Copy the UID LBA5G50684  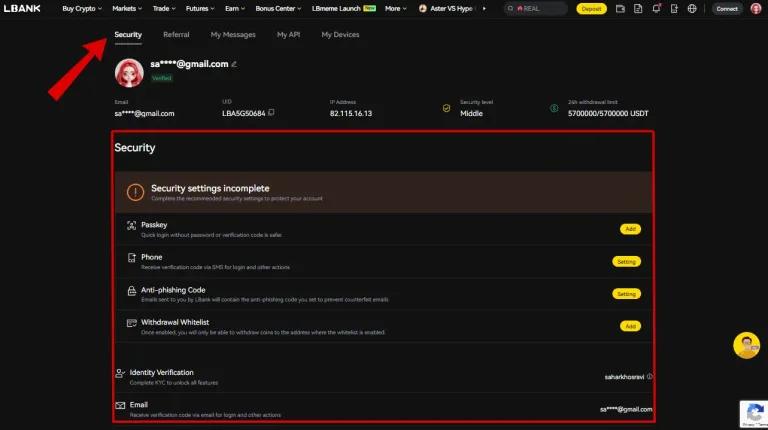point(271,113)
